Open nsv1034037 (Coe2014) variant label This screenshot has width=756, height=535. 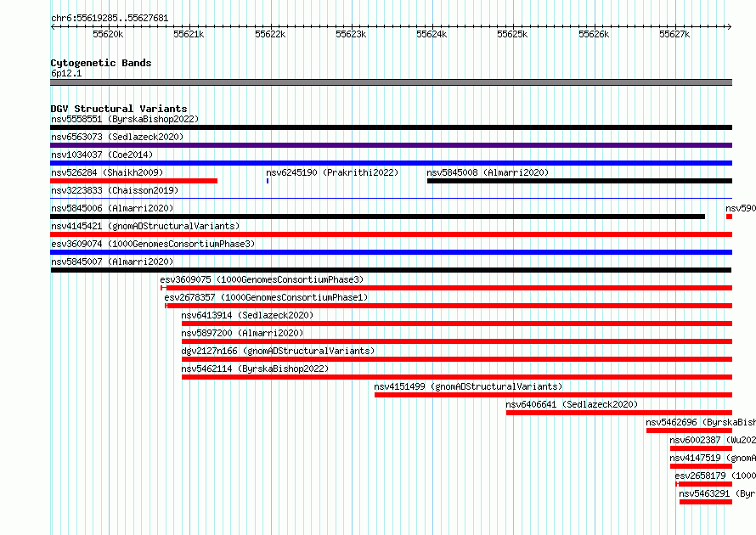pos(102,155)
